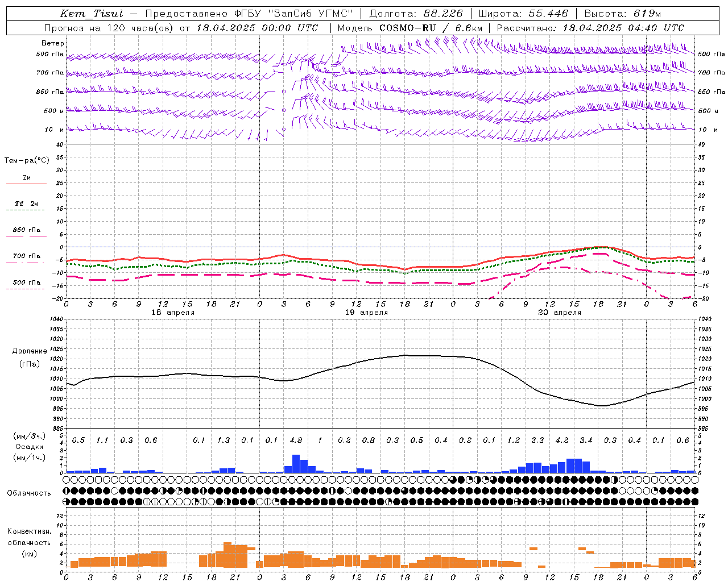
Task: Click the Облачность cloud cover label
Action: [29, 493]
